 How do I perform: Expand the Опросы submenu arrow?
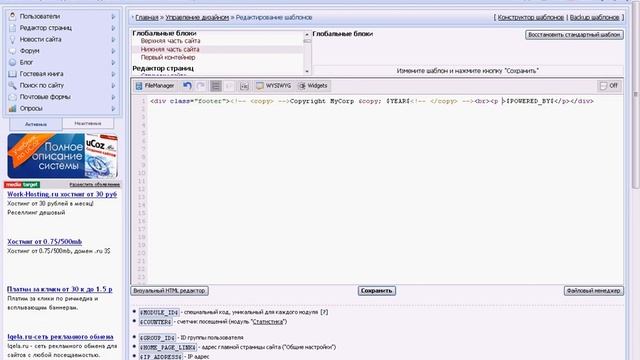[x=113, y=108]
